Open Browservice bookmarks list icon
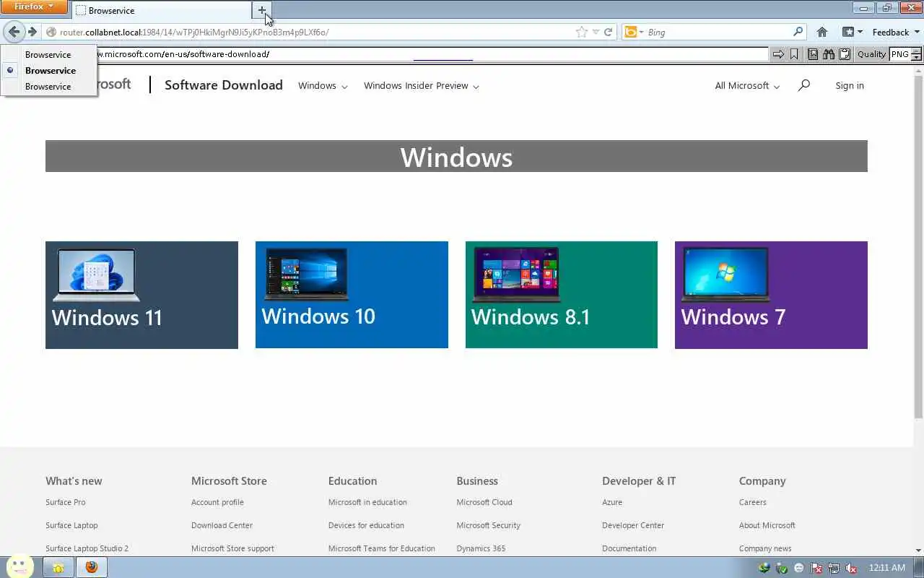The image size is (924, 578). coord(813,54)
